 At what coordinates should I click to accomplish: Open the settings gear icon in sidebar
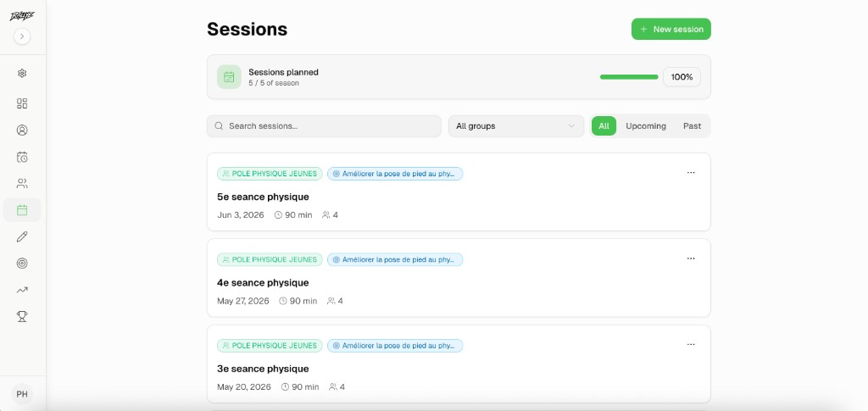point(22,73)
